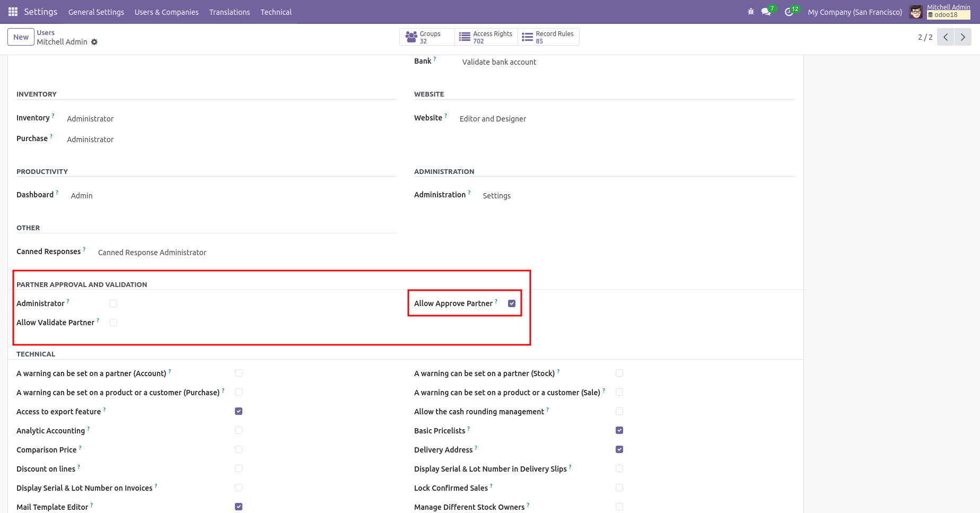
Task: Enable the Discount on lines checkbox
Action: click(239, 468)
